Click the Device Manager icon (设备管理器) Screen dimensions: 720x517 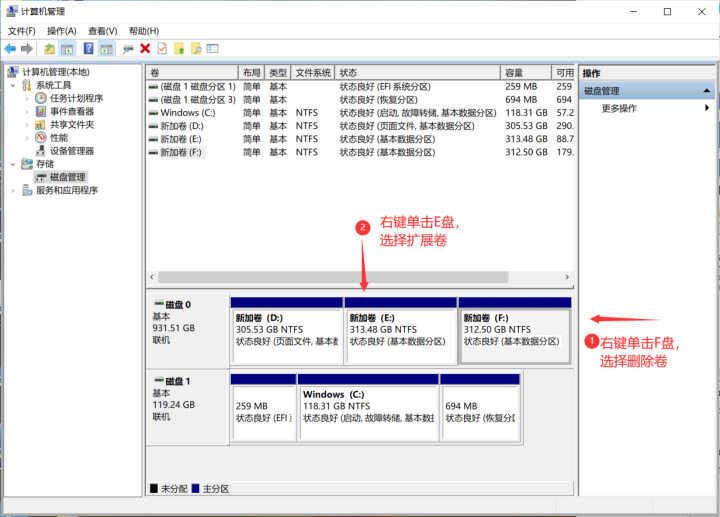point(41,151)
